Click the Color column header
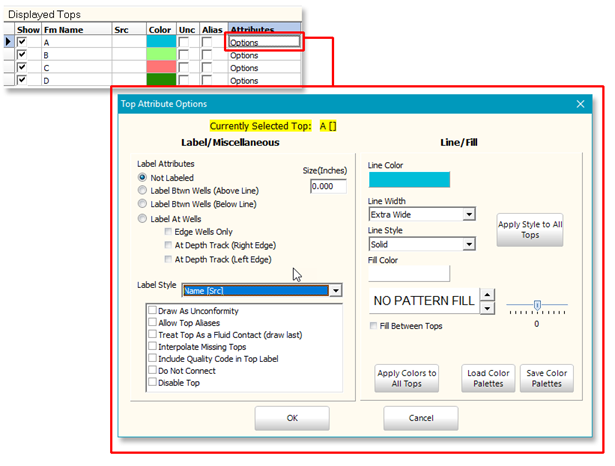This screenshot has width=615, height=466. (x=160, y=29)
